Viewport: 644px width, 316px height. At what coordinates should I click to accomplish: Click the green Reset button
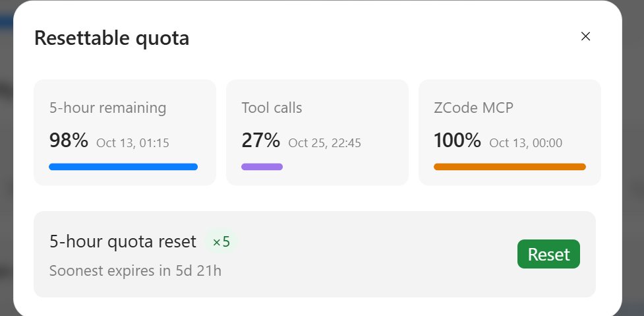point(548,254)
